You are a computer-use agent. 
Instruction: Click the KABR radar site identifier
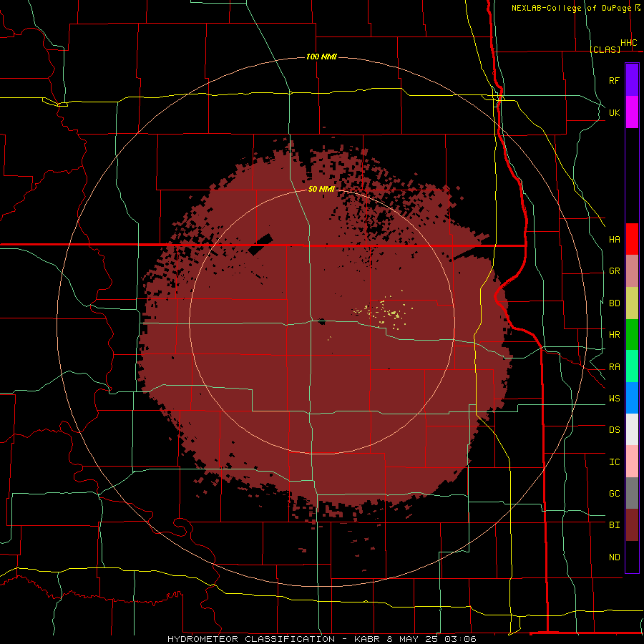367,639
